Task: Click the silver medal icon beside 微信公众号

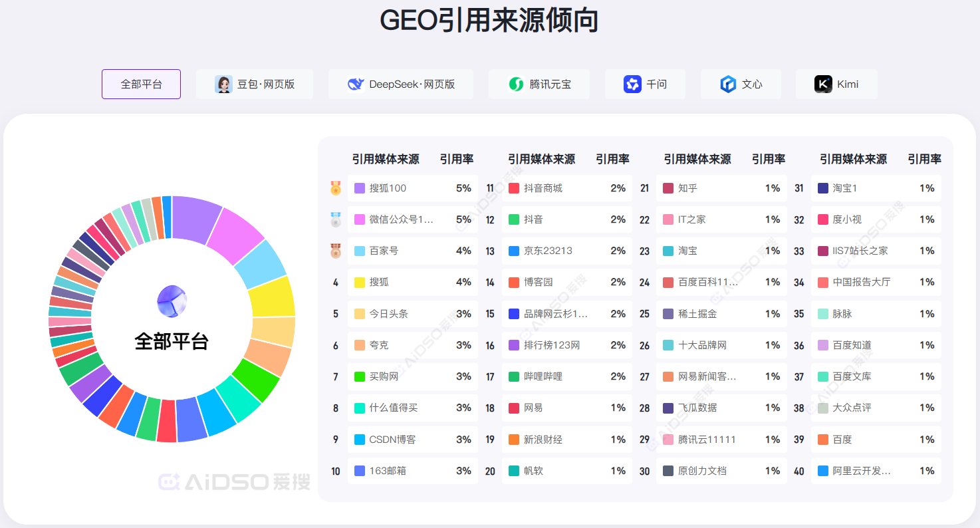Action: click(336, 219)
